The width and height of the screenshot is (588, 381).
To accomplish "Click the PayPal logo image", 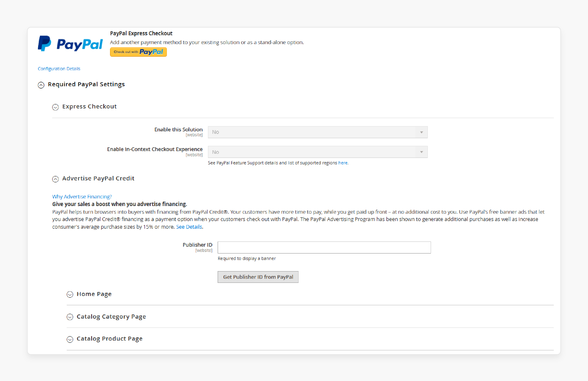I will coord(70,44).
